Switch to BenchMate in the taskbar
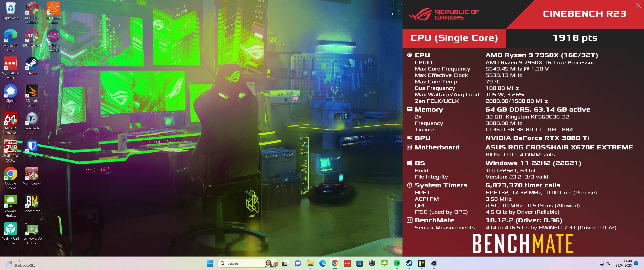Image resolution: width=644 pixels, height=270 pixels. pos(421,263)
